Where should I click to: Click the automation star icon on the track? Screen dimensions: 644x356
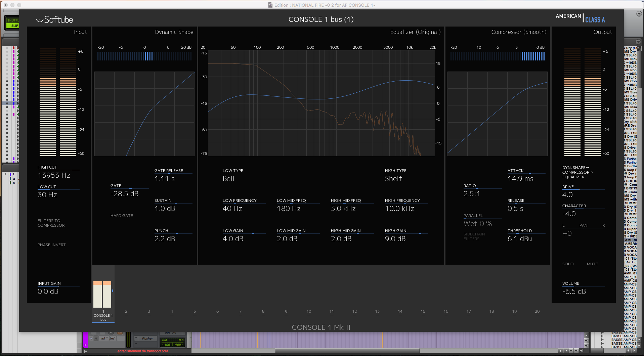96,338
